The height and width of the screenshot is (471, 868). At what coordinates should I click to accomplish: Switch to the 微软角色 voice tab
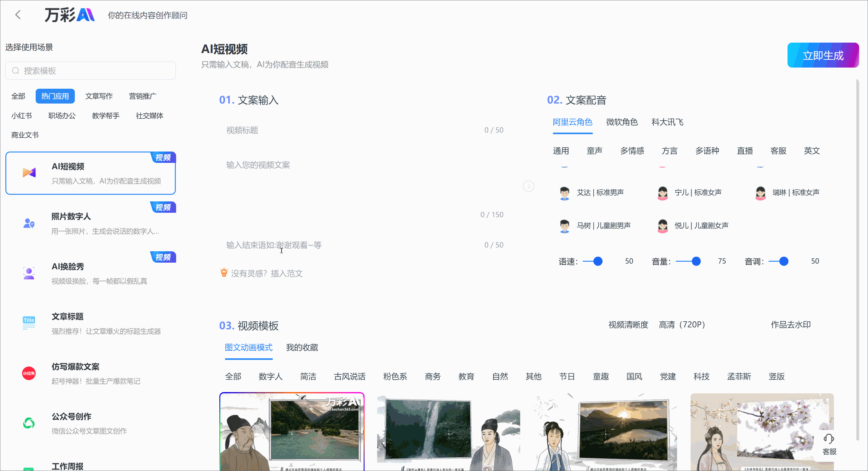pos(622,122)
